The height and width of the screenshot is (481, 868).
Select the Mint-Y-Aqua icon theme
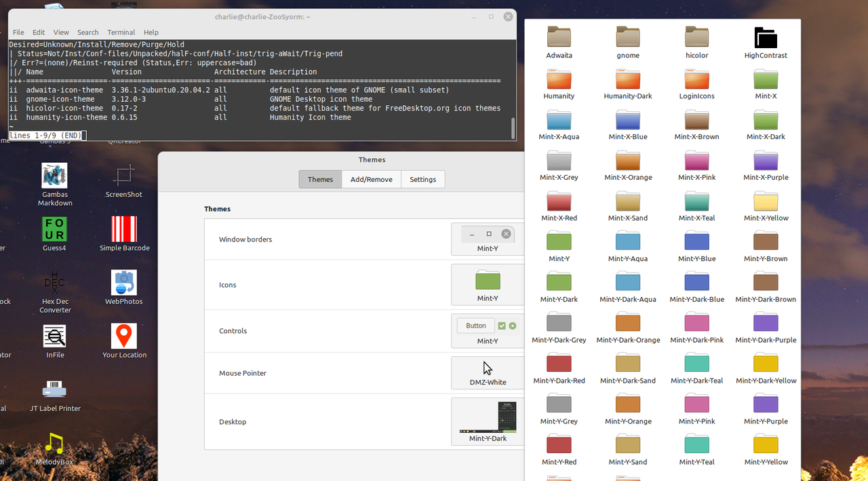coord(628,247)
